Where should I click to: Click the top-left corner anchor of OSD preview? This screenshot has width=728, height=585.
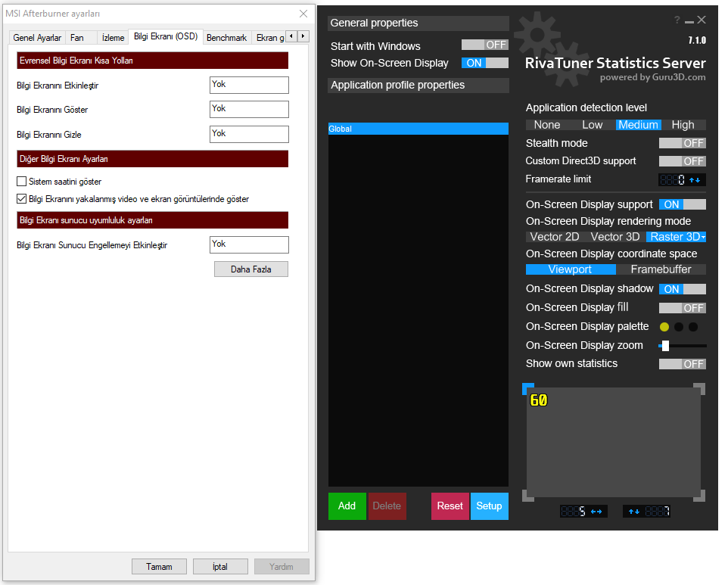pos(528,389)
